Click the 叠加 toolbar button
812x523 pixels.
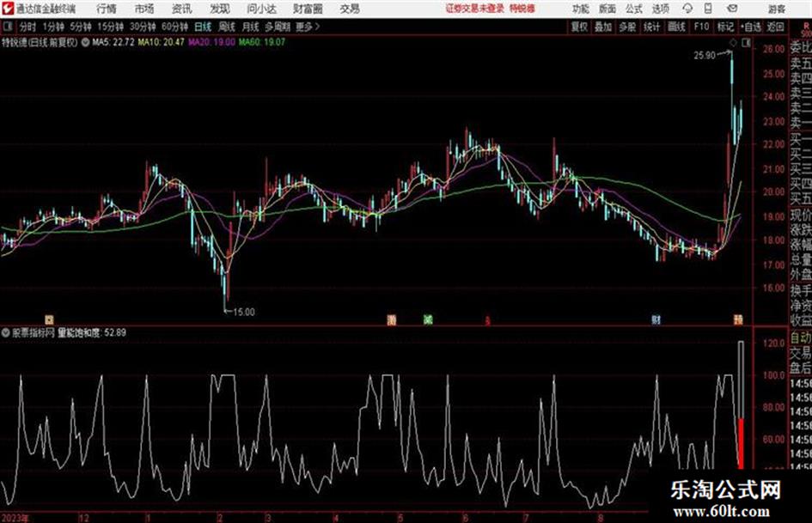click(x=603, y=27)
